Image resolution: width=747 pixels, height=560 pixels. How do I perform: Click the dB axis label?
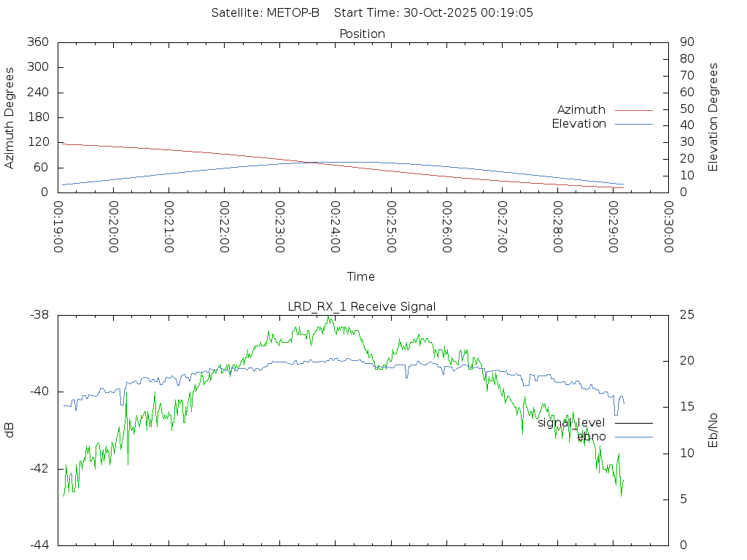(x=9, y=430)
